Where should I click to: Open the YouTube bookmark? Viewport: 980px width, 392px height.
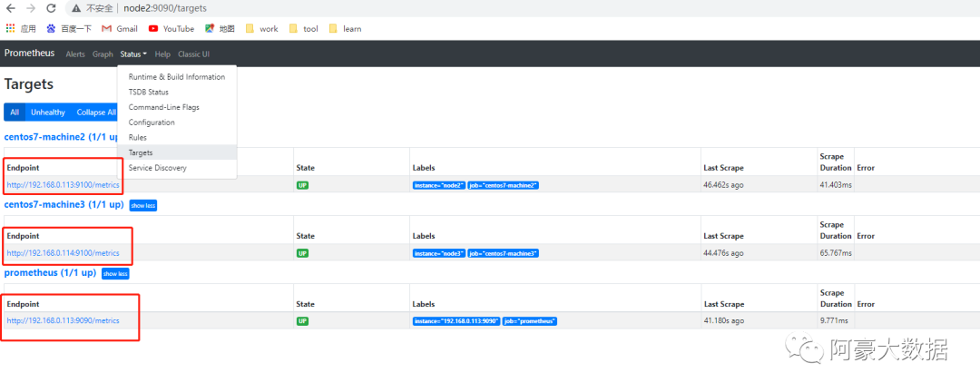coord(171,29)
